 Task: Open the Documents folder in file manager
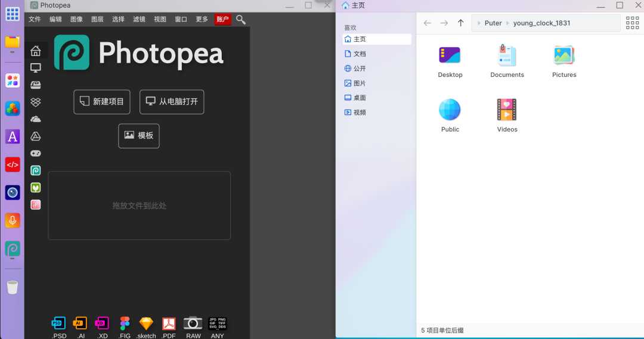(x=507, y=62)
